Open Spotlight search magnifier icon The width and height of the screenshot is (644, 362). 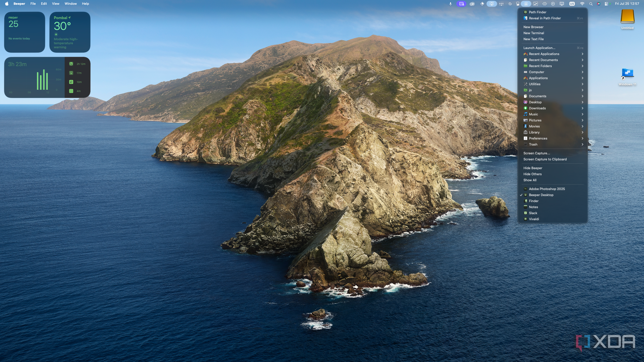pos(591,4)
